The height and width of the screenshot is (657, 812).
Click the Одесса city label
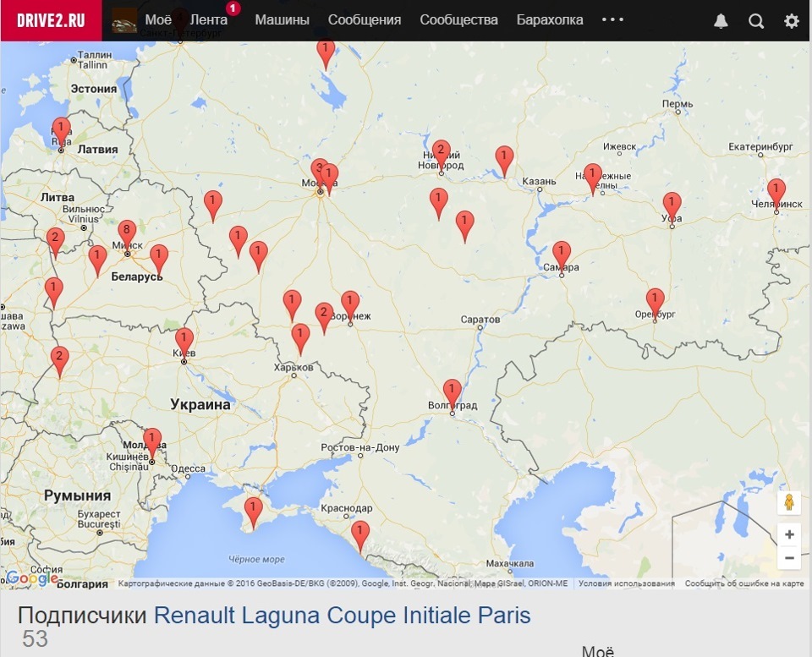point(188,468)
